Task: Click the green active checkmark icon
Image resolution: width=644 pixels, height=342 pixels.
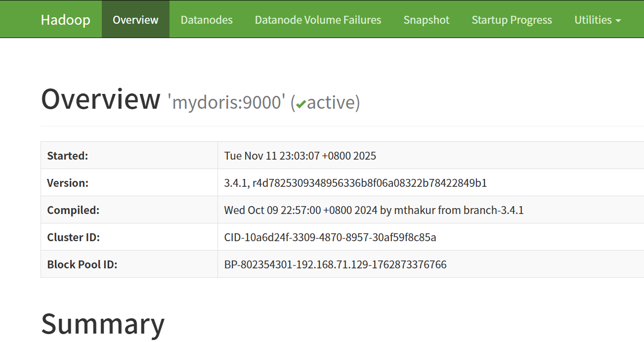Action: pos(301,104)
